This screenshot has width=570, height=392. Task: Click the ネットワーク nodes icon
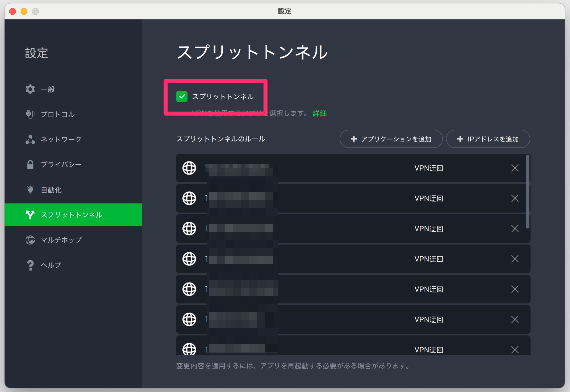30,139
